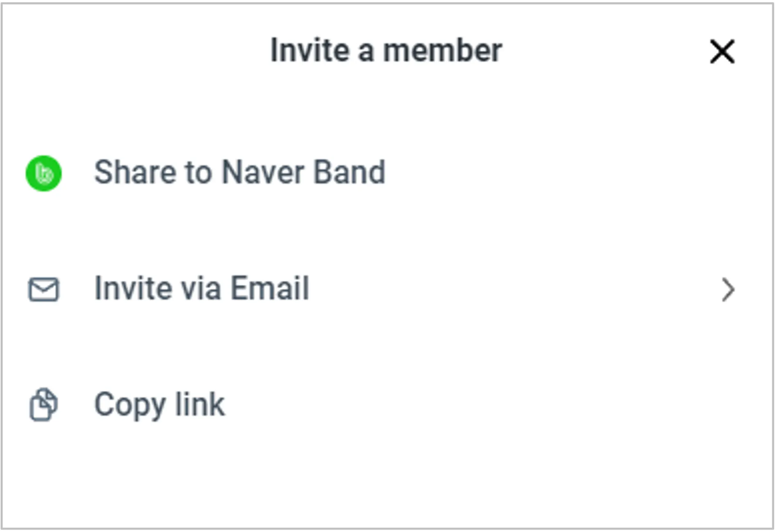Click the word 'Invite' in the email row

(x=132, y=289)
